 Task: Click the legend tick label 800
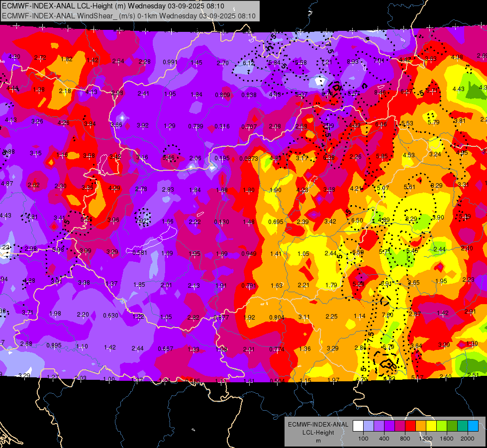pyautogui.click(x=405, y=439)
